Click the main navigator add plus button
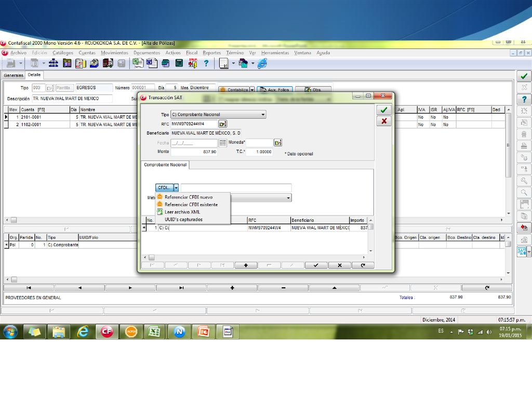This screenshot has width=532, height=399. pyautogui.click(x=232, y=288)
